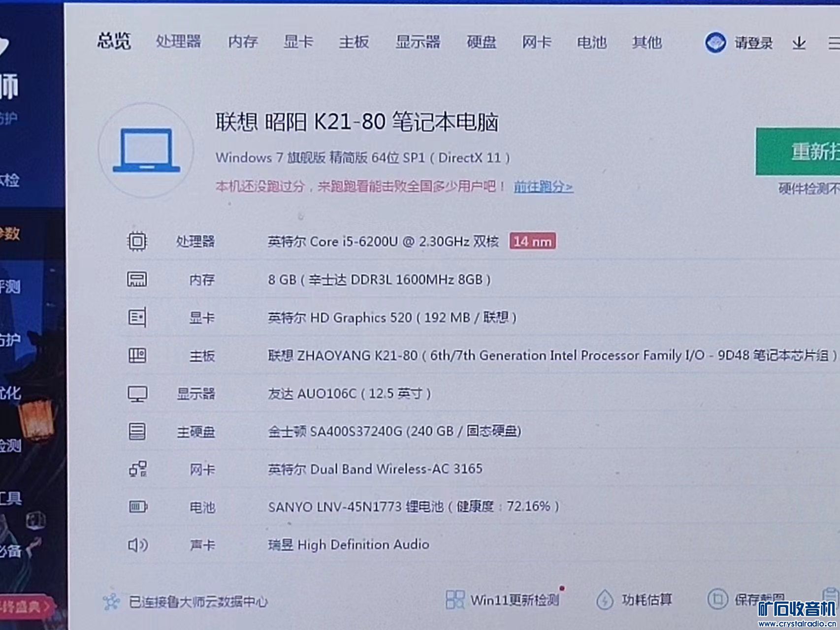Image resolution: width=840 pixels, height=630 pixels.
Task: Click the 功耗估算 droplet icon
Action: click(x=604, y=599)
